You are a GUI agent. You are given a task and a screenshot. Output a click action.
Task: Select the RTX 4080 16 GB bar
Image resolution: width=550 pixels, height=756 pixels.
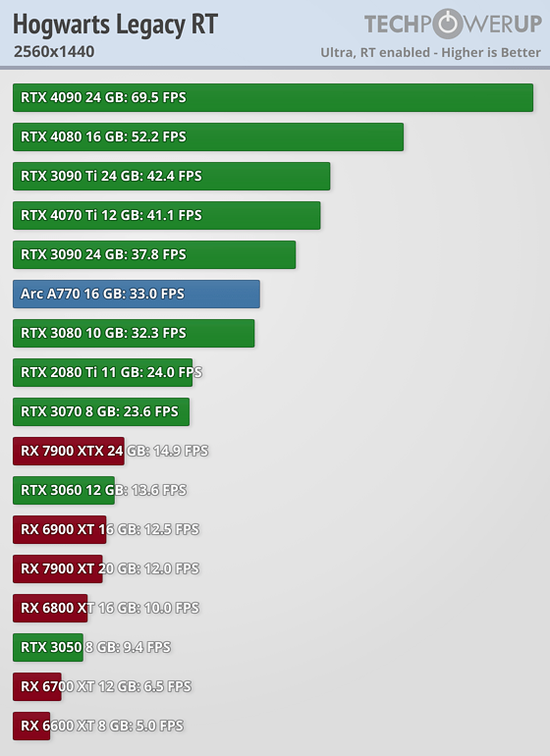[208, 136]
